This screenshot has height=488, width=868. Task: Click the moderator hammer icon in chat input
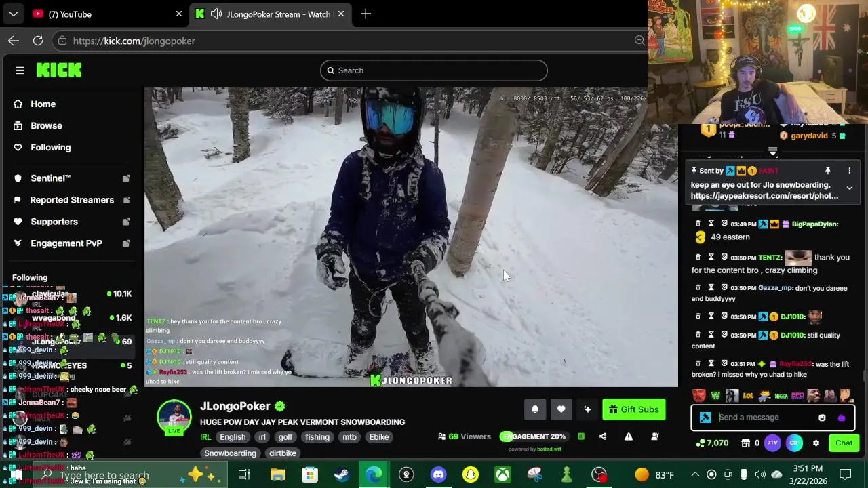pos(705,418)
